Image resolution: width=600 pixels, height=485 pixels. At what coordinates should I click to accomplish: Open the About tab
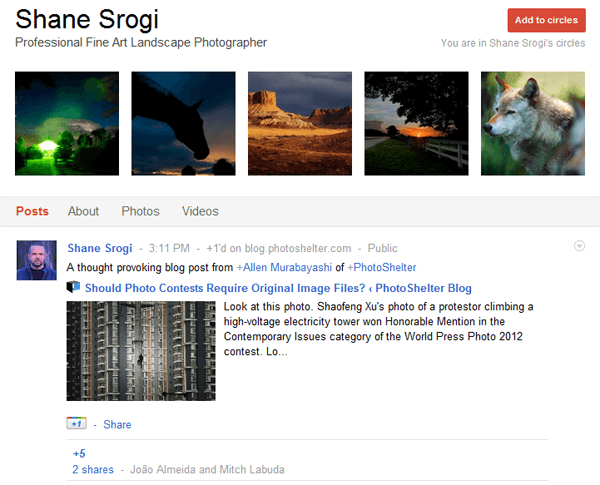(83, 211)
